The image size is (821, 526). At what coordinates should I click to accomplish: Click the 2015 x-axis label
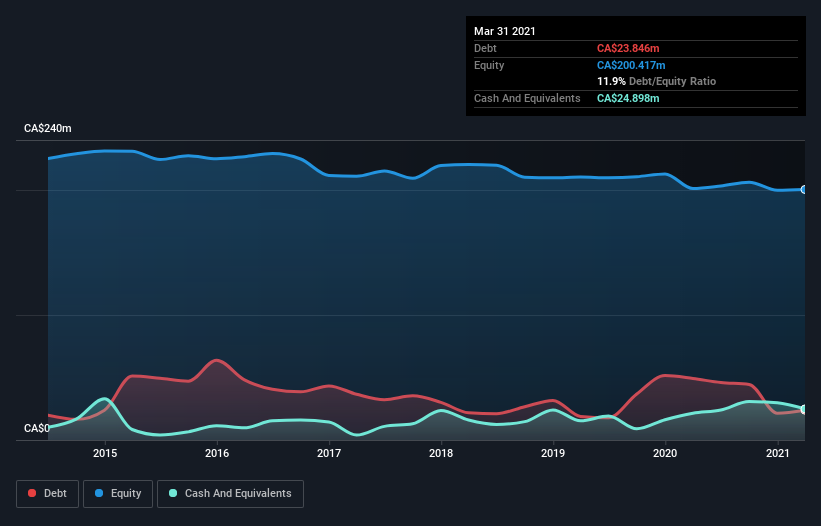(x=105, y=453)
